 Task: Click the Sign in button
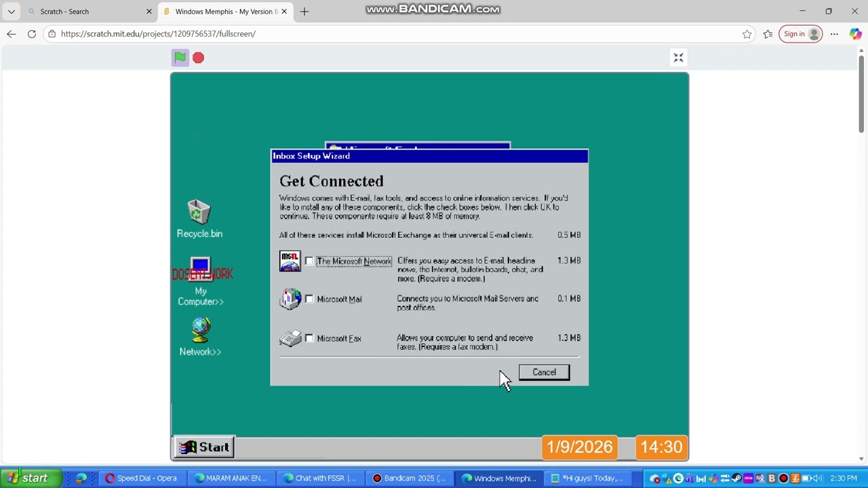click(x=801, y=34)
